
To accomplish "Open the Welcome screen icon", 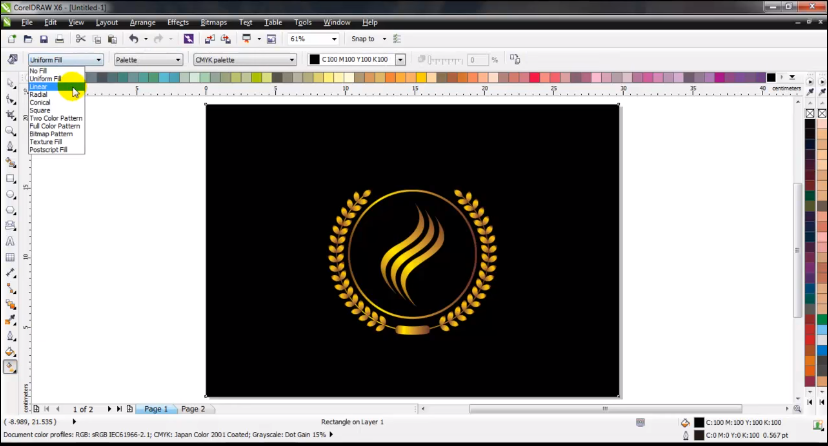I will coord(271,39).
